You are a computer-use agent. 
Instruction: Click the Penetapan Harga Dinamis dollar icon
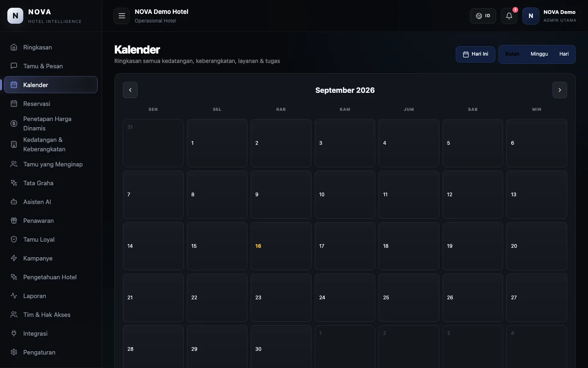14,123
